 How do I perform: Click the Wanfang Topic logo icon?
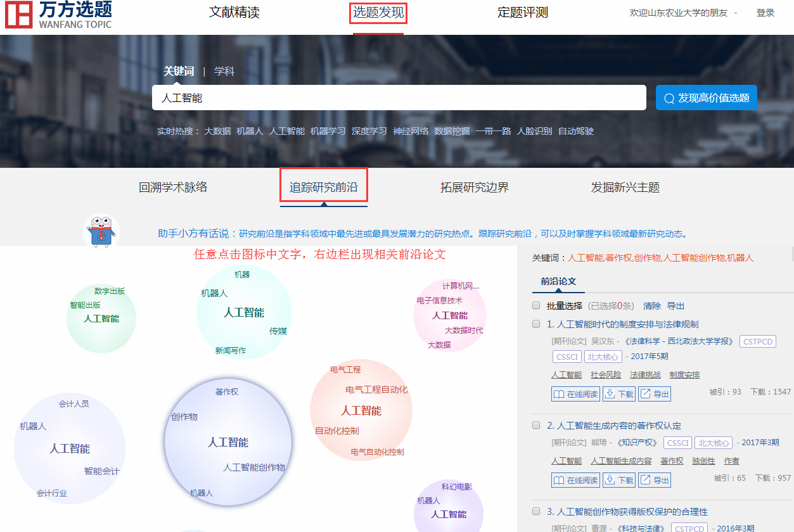click(x=18, y=15)
